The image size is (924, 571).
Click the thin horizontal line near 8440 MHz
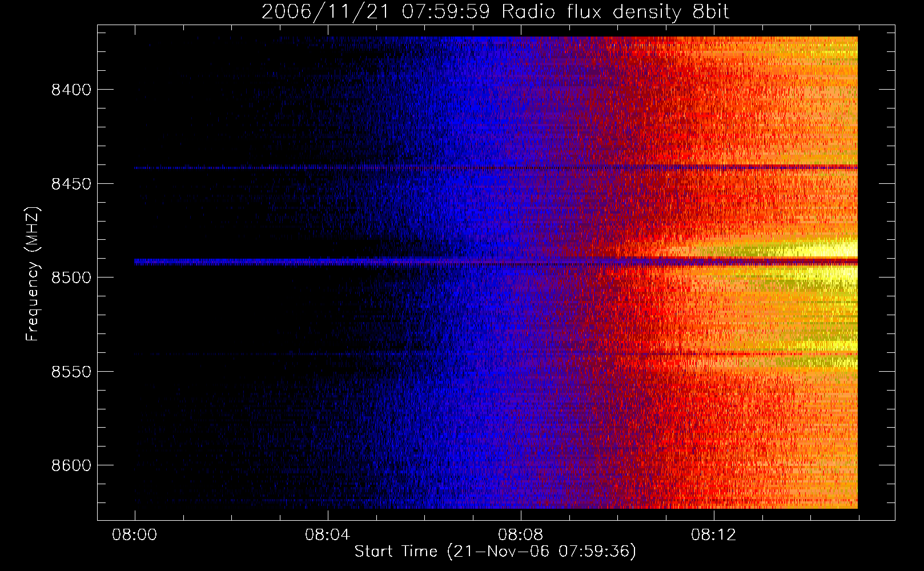click(x=496, y=167)
